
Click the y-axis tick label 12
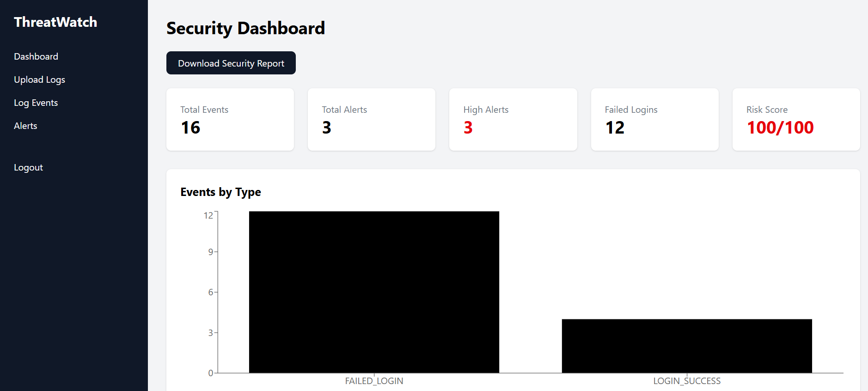tap(208, 215)
